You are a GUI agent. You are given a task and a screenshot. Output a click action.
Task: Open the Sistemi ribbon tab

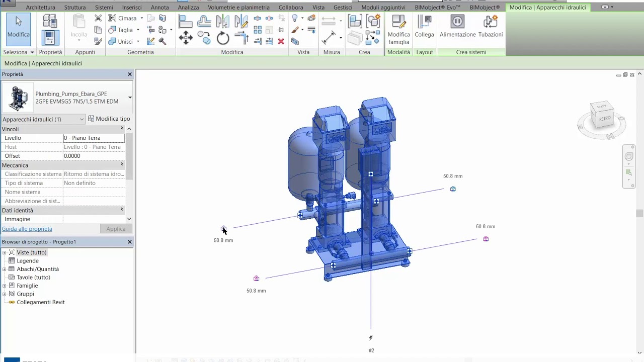(x=104, y=8)
